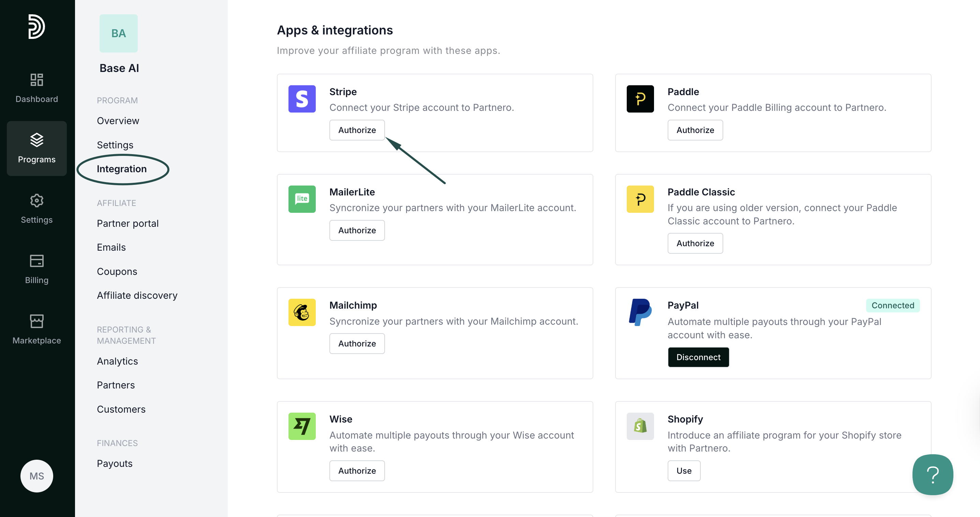This screenshot has height=517, width=980.
Task: Click the Wise card title
Action: [x=341, y=419]
